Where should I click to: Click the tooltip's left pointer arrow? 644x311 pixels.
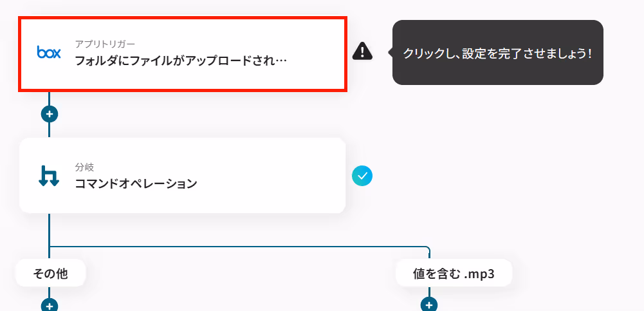(x=390, y=52)
